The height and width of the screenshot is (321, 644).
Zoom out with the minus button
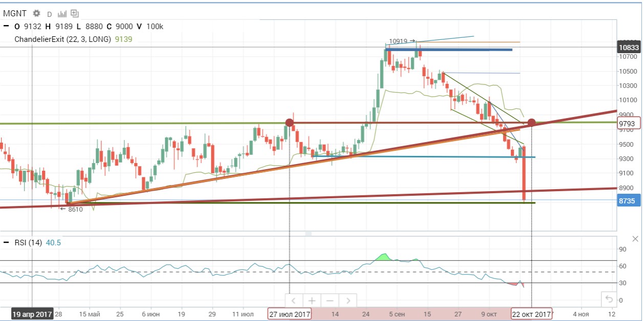(x=330, y=301)
